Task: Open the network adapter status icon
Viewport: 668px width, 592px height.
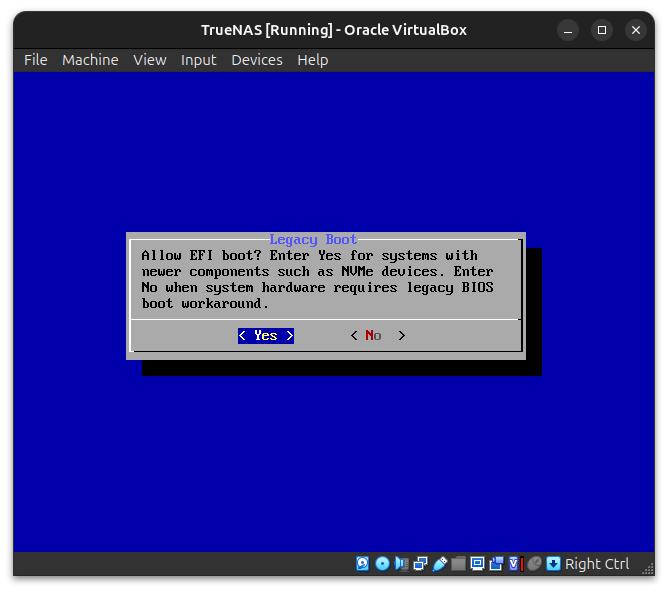Action: 420,564
